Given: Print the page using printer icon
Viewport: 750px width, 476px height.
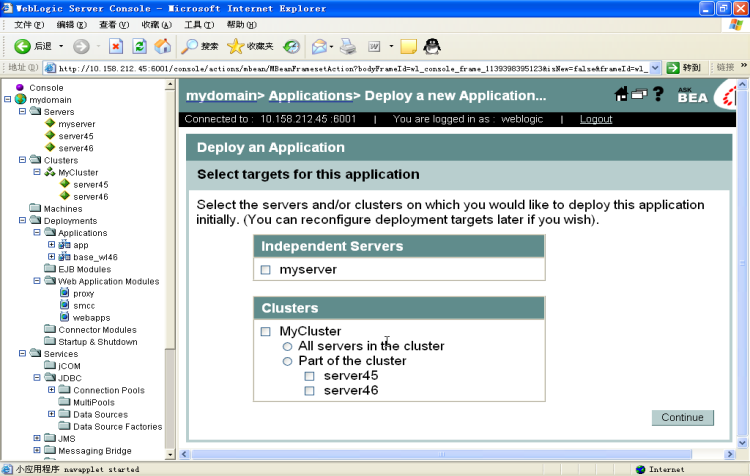Looking at the screenshot, I should point(348,46).
